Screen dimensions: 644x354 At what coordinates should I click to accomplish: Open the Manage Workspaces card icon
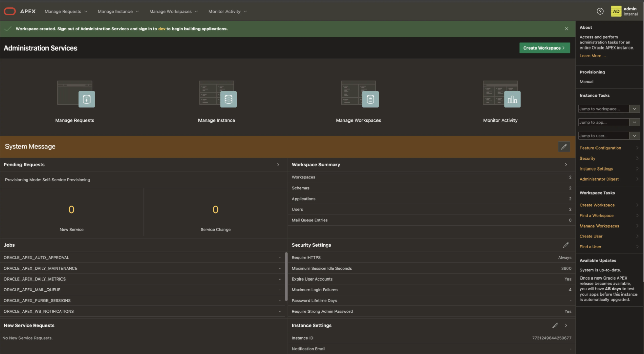tap(359, 94)
